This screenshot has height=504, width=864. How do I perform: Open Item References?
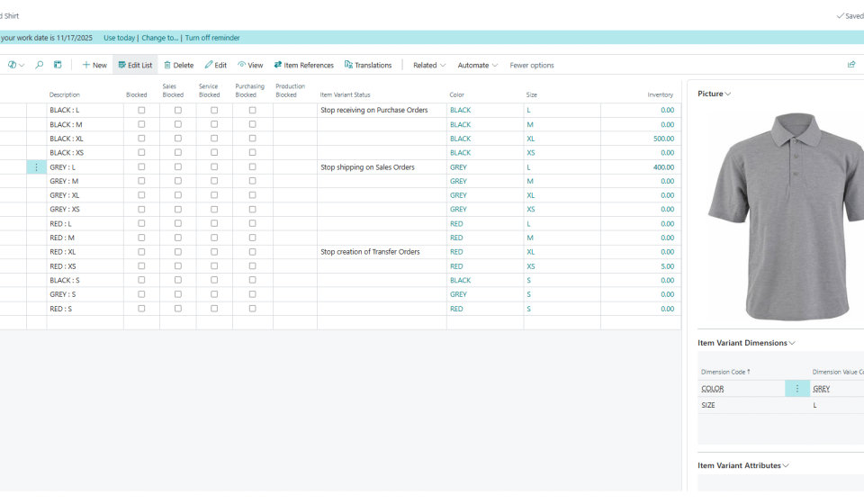[303, 65]
